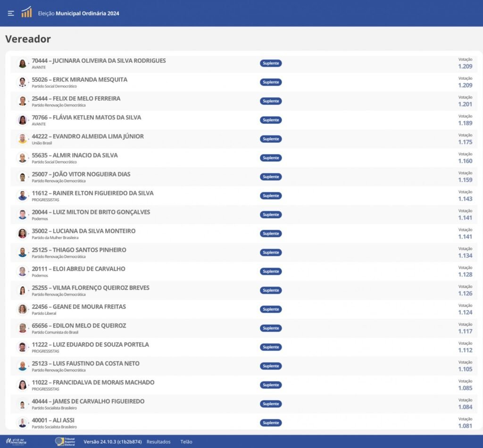Click Luciana da Silva Monteiro's avatar
The width and height of the screenshot is (483, 448).
22,233
